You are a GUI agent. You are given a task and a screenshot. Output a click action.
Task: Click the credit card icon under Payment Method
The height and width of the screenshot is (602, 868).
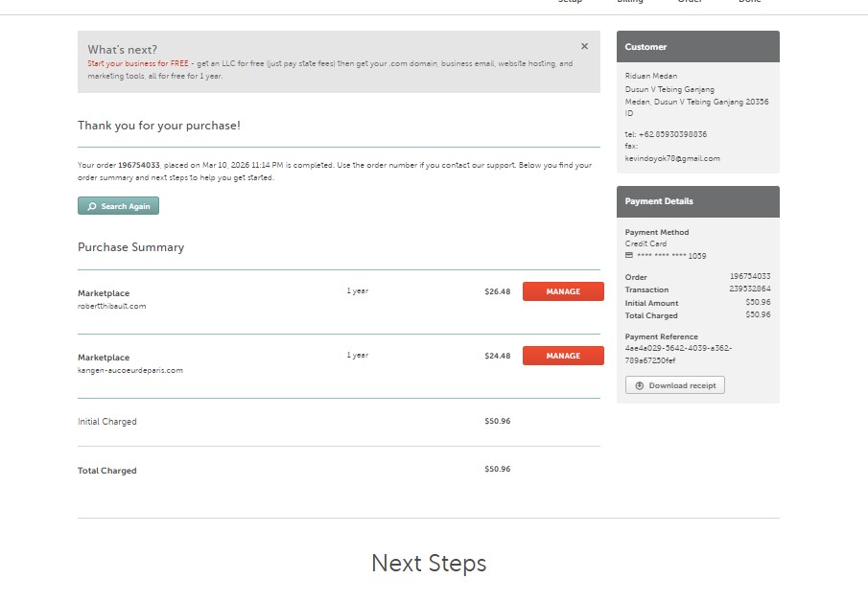coord(629,256)
